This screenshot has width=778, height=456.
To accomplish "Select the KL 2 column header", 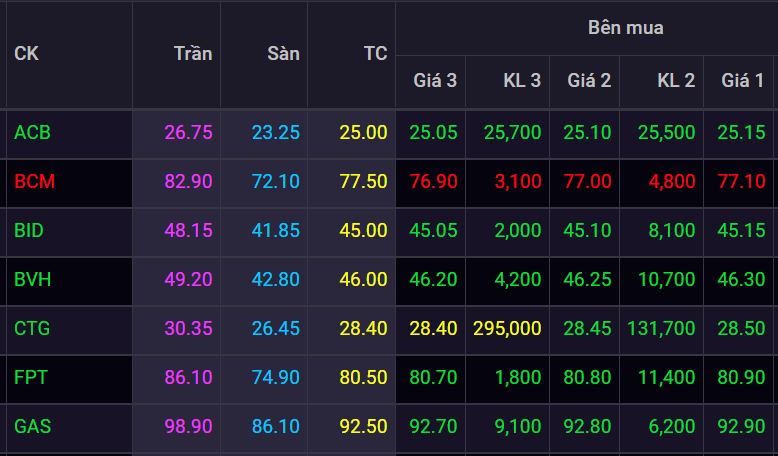I will tap(676, 81).
